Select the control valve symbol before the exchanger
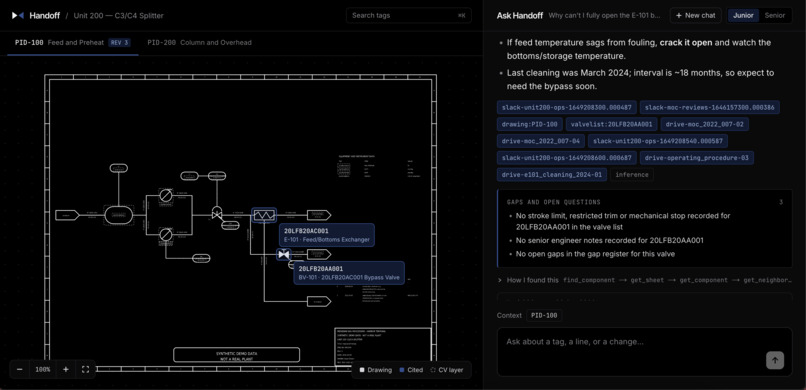 pyautogui.click(x=217, y=213)
